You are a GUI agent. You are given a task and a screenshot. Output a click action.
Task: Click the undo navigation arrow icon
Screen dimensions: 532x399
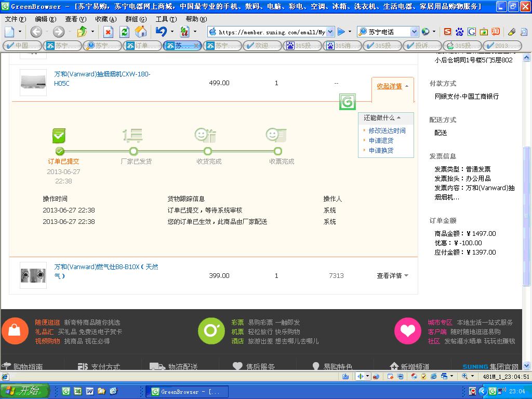click(x=162, y=32)
